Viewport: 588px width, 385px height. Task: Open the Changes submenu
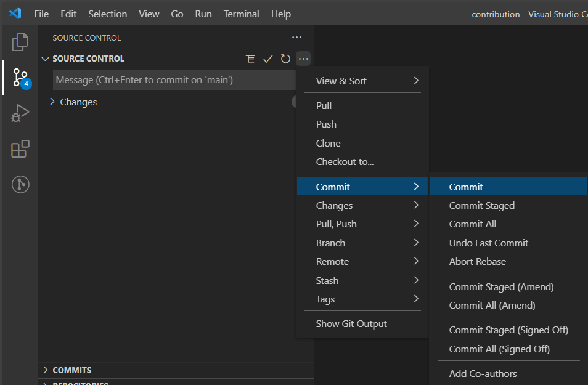tap(362, 205)
